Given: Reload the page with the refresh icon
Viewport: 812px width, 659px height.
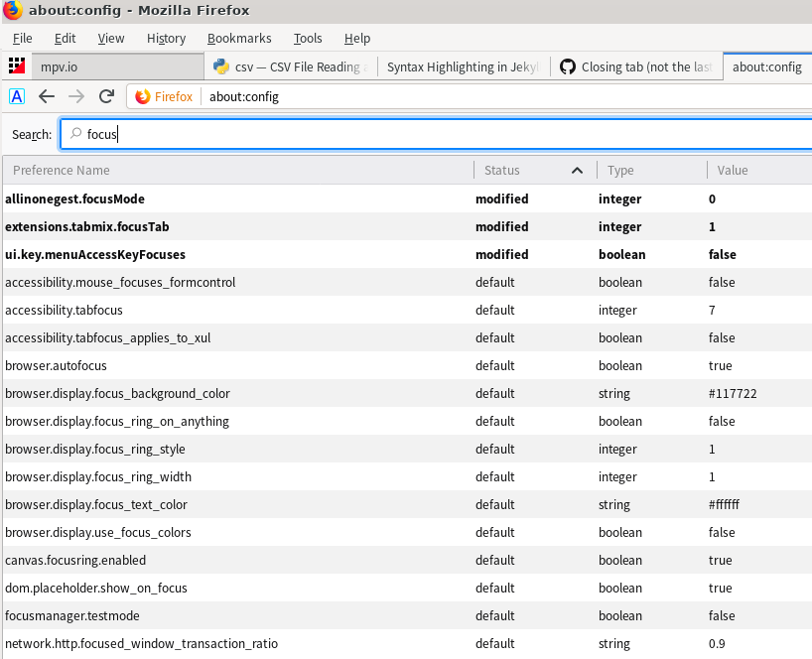Looking at the screenshot, I should point(106,96).
